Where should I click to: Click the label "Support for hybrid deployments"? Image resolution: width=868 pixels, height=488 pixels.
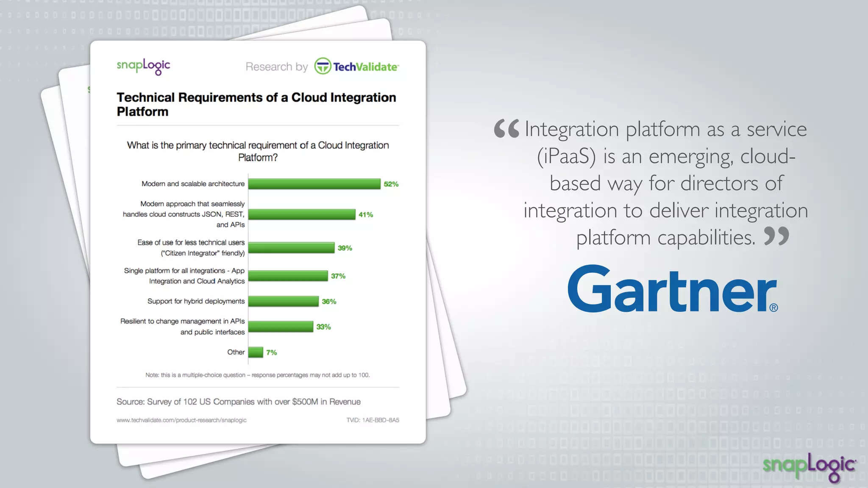pos(196,301)
